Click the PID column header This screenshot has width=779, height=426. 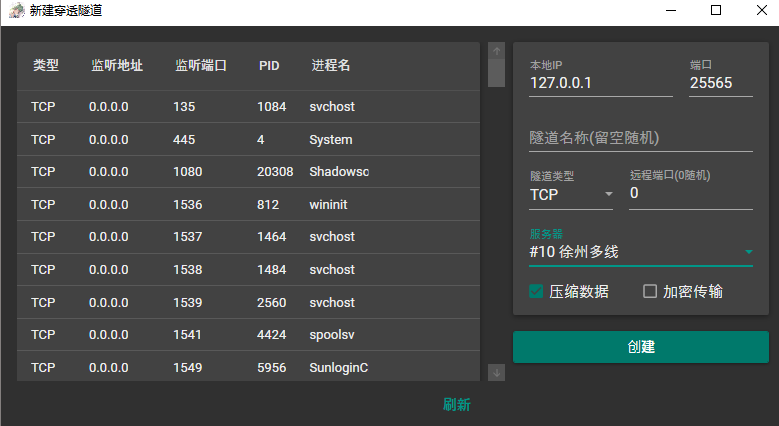(x=269, y=66)
